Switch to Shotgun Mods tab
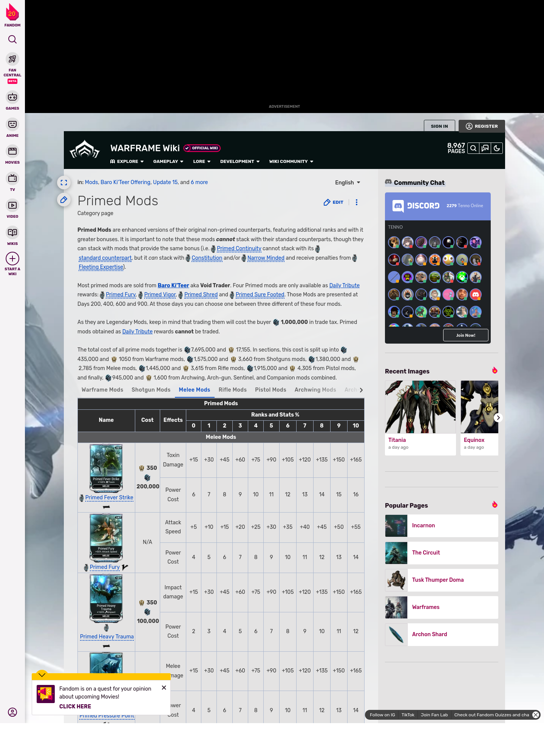Viewport: 544px width, 756px height. (x=151, y=390)
